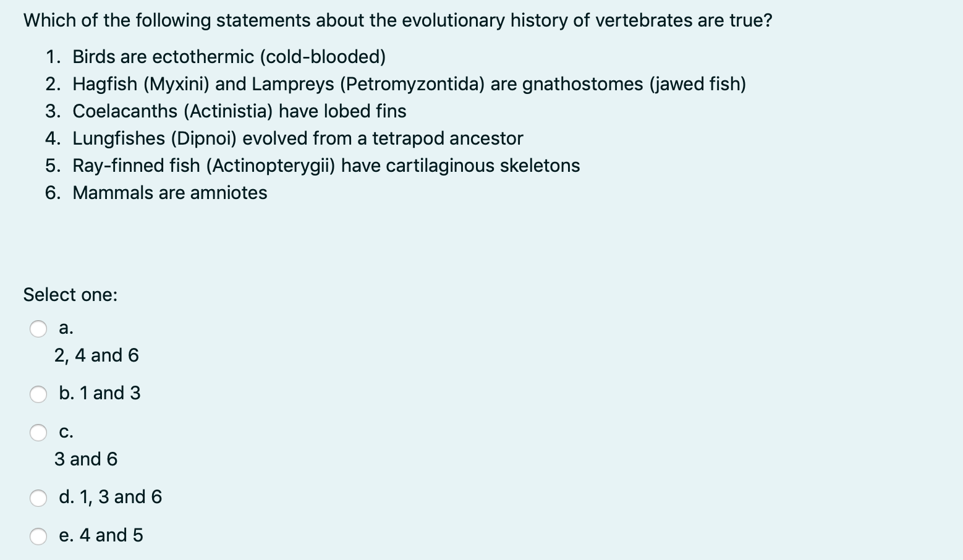Click statement 5 about ray-finned fish

pyautogui.click(x=326, y=166)
